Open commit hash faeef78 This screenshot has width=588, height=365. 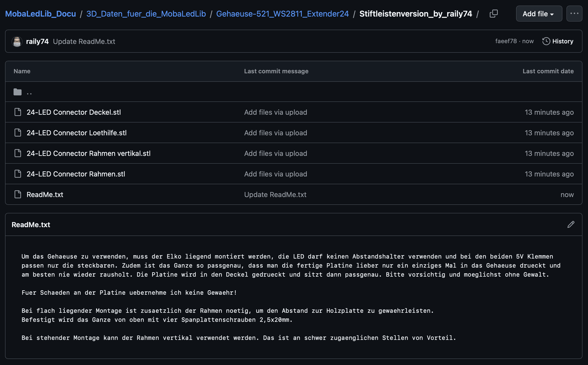tap(506, 41)
